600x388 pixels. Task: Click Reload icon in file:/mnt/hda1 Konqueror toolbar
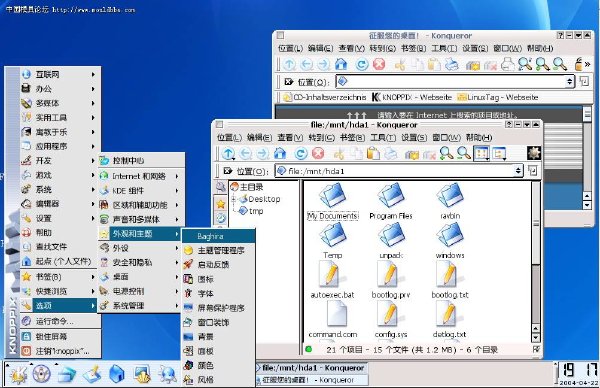301,154
